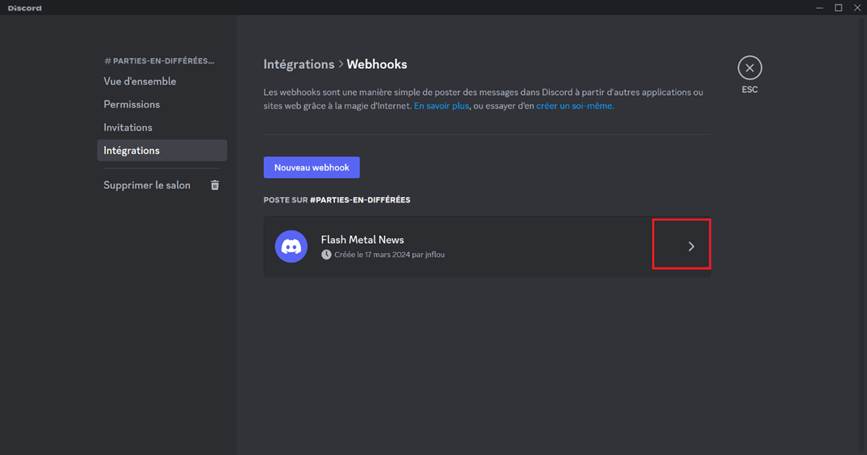Close the Discord window
Image resolution: width=867 pixels, height=455 pixels.
(x=856, y=8)
